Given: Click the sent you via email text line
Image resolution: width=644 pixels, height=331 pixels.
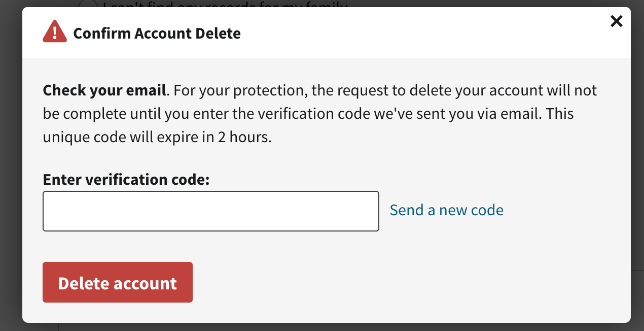Looking at the screenshot, I should (308, 114).
